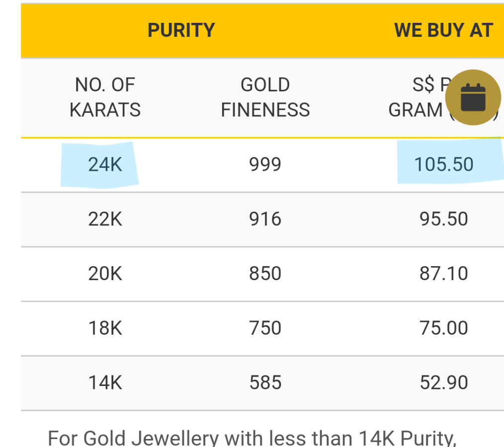The height and width of the screenshot is (447, 504).
Task: Click the highlighted 105.50 price cell
Action: (444, 164)
